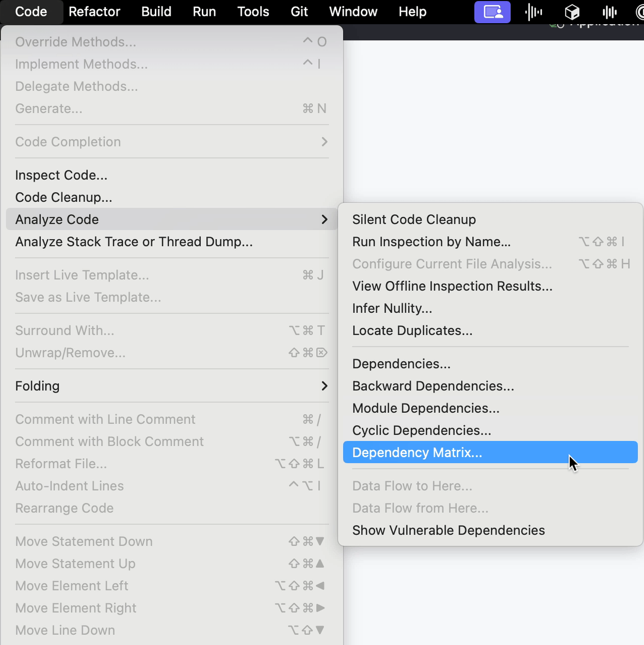
Task: Choose Inspect Code... menu entry
Action: coord(61,175)
